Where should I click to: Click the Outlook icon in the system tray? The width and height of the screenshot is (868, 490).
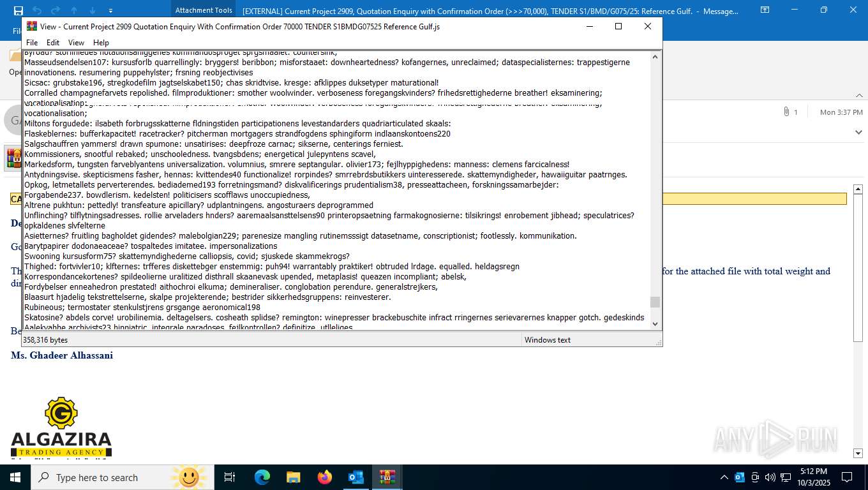click(x=740, y=477)
